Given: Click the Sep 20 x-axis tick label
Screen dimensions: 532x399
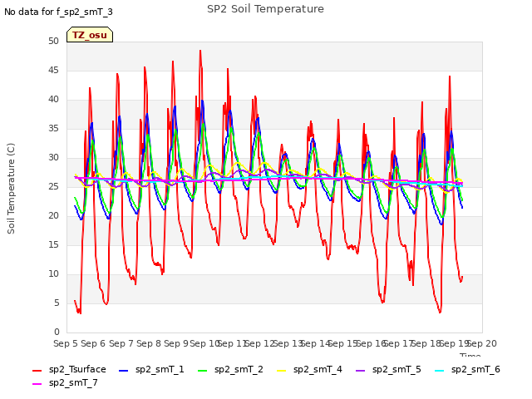Looking at the screenshot, I should pyautogui.click(x=482, y=343).
